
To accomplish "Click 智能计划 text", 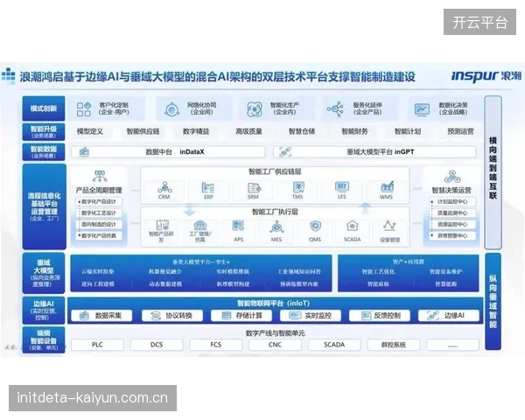I will (408, 131).
